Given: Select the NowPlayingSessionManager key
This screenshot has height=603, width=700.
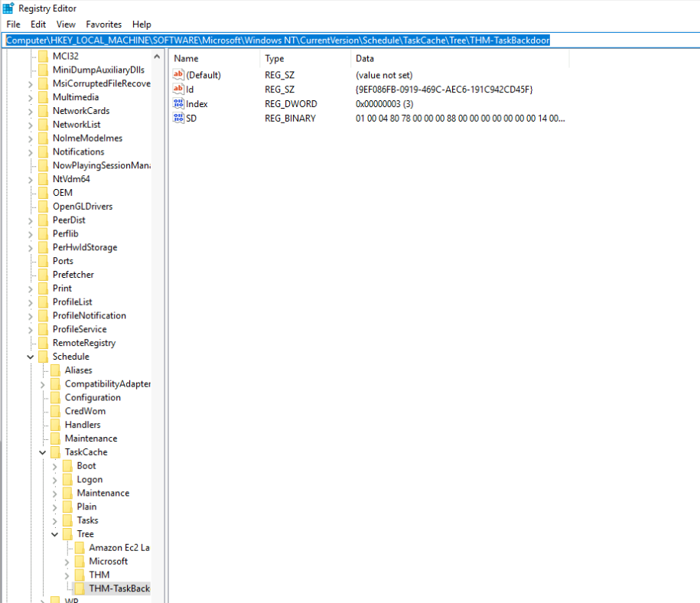Looking at the screenshot, I should (x=101, y=165).
